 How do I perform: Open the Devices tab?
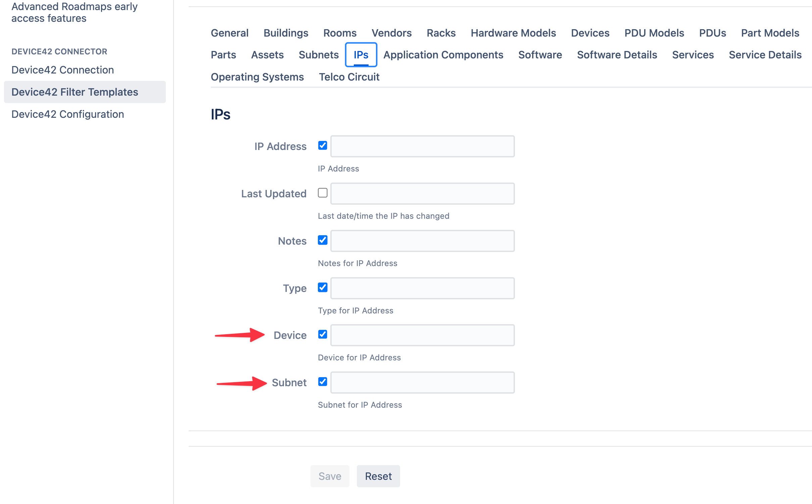click(590, 33)
